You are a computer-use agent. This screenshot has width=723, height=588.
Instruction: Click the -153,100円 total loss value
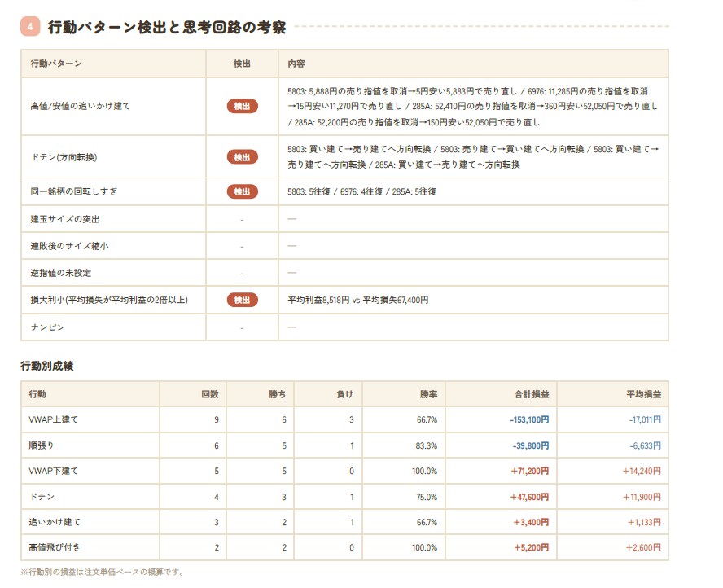529,419
